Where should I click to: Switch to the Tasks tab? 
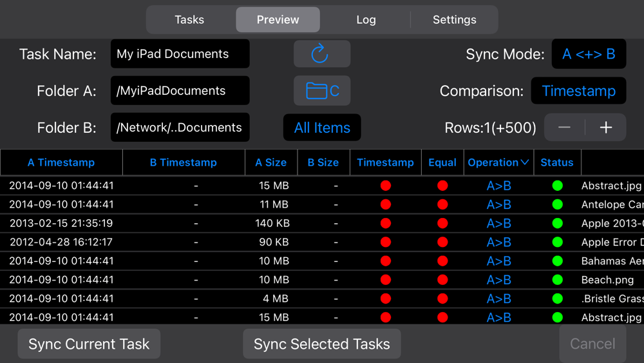point(189,20)
